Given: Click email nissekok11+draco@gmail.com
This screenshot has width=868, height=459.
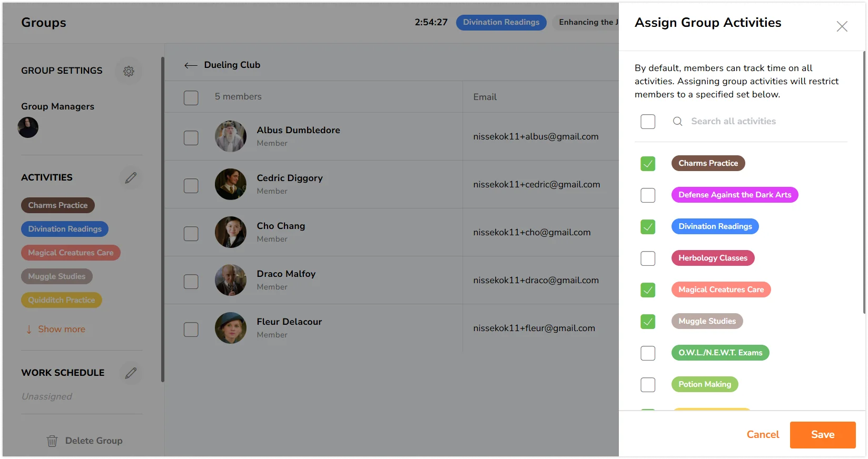Looking at the screenshot, I should coord(536,281).
